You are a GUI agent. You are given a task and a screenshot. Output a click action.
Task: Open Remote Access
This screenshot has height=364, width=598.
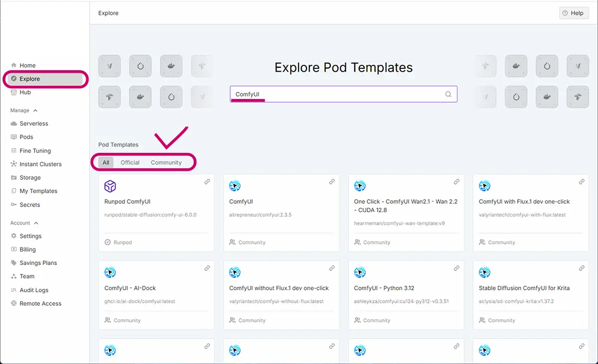(36, 303)
